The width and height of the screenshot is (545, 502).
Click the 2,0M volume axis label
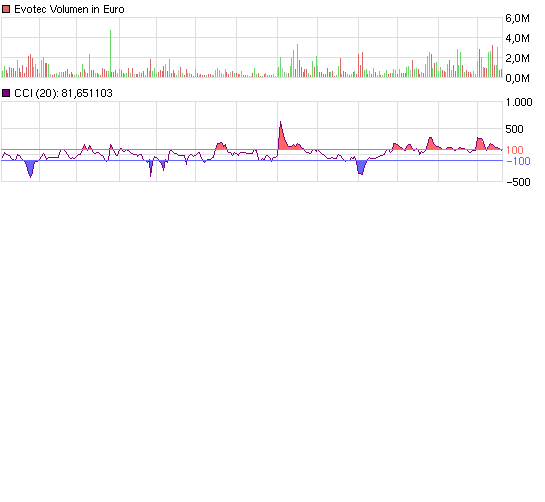[517, 58]
